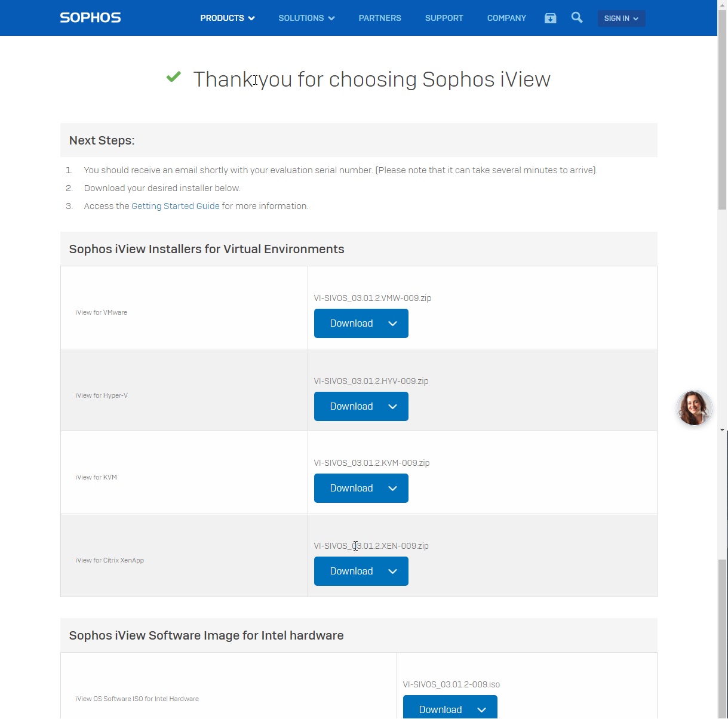Download iView for Hyper-V zip

pos(351,406)
